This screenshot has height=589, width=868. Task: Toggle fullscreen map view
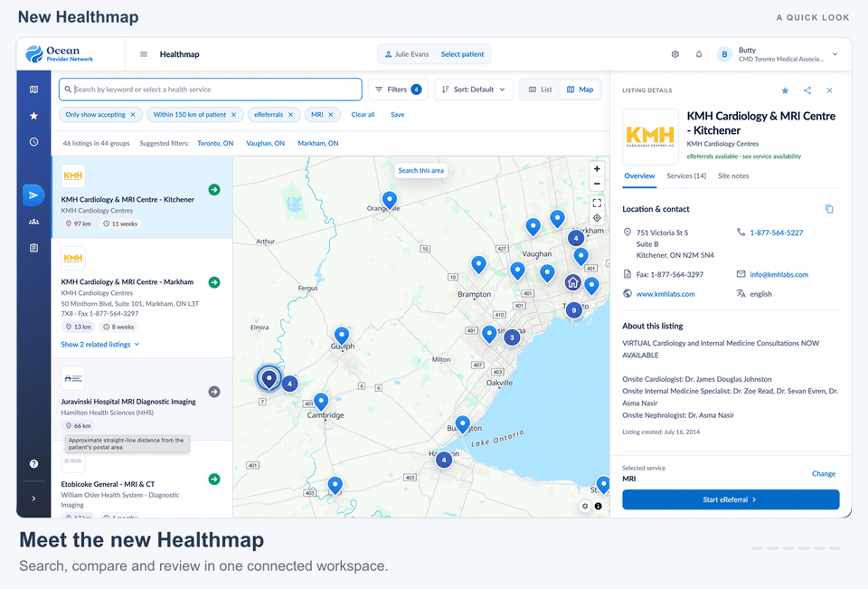point(597,203)
